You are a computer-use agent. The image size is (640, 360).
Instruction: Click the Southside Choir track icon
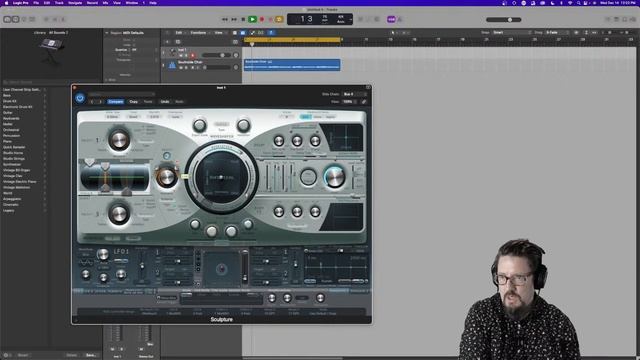(x=172, y=65)
